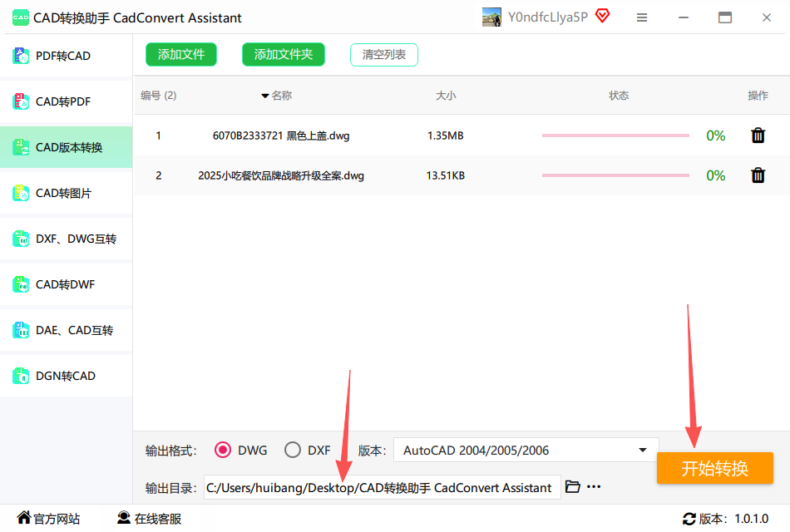Select DXF output format
Screen dimensions: 790x532
pyautogui.click(x=293, y=450)
